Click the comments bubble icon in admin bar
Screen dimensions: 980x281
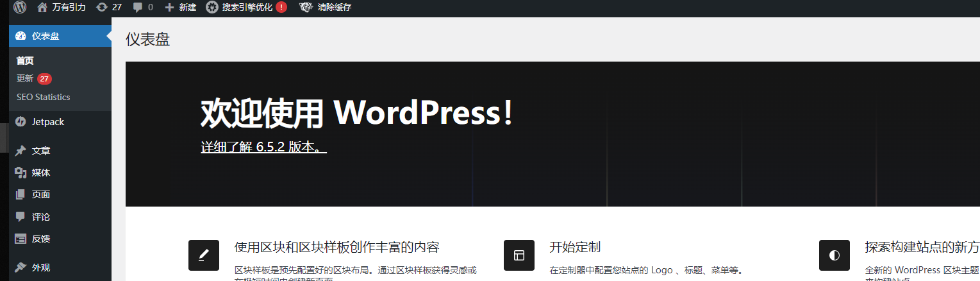(138, 8)
